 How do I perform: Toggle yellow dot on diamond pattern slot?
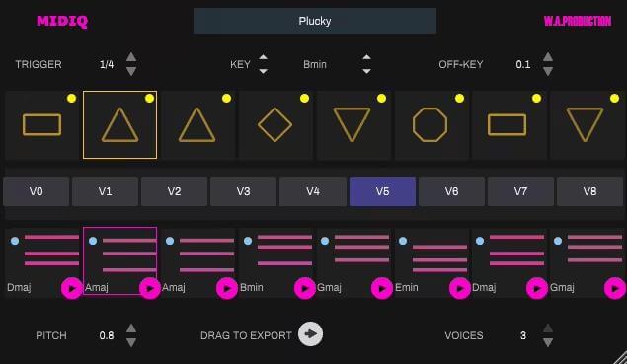(x=304, y=99)
